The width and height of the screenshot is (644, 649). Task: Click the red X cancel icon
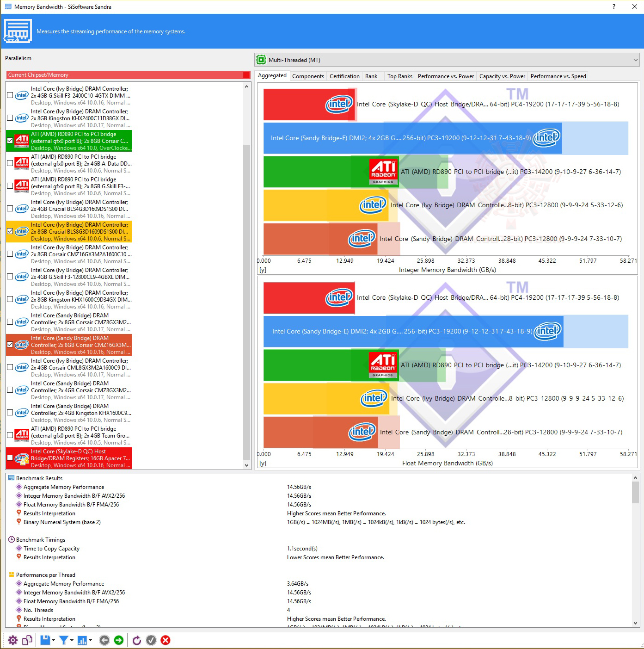166,640
